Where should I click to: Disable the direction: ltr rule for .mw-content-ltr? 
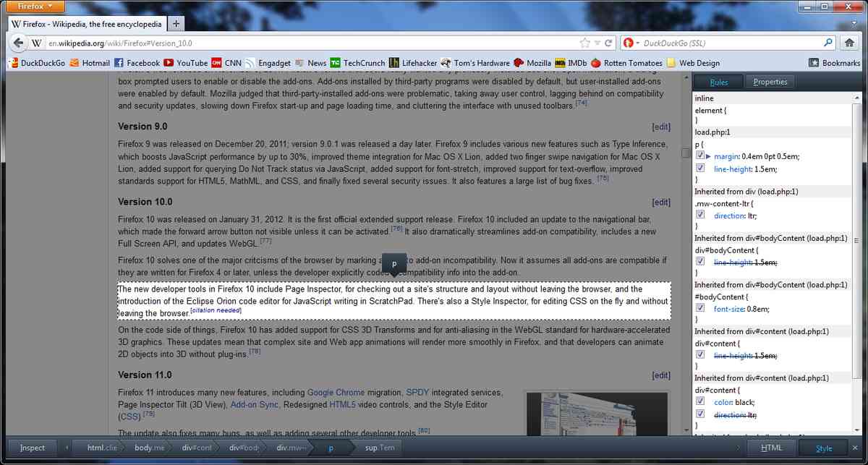(x=699, y=215)
